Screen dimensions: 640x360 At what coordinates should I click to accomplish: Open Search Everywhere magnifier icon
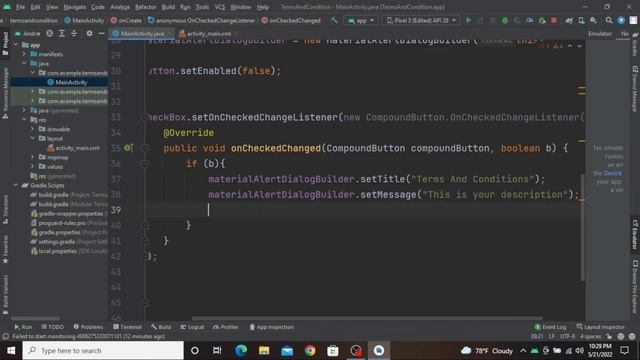[609, 20]
